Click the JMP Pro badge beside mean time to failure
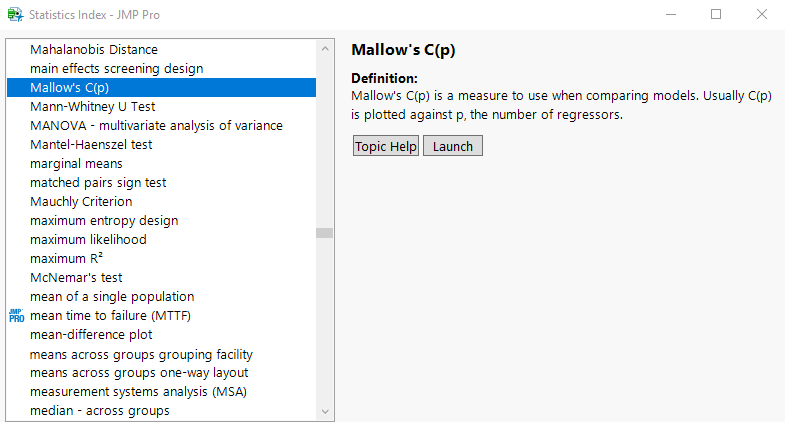The height and width of the screenshot is (422, 785). [16, 316]
